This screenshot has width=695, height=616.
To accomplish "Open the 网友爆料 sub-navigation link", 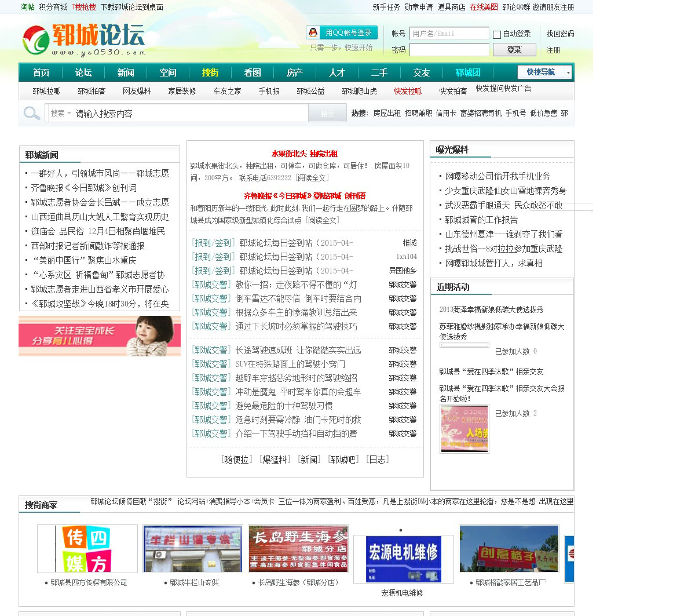I will (137, 91).
